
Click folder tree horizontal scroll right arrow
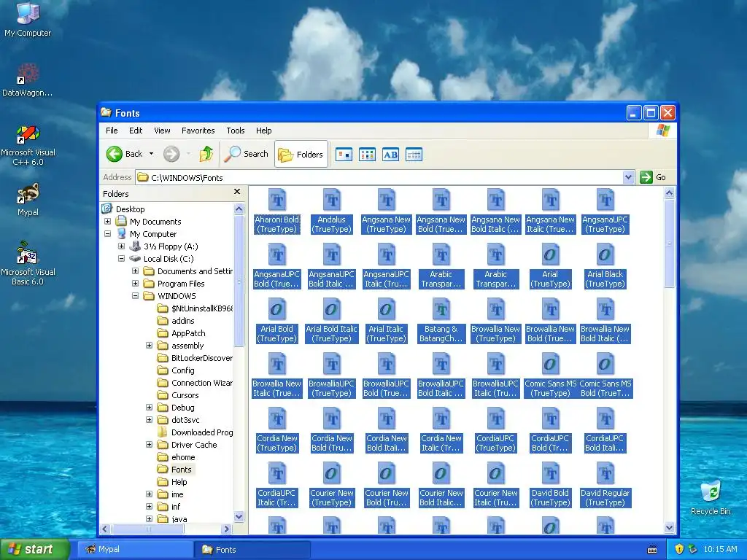click(x=227, y=529)
